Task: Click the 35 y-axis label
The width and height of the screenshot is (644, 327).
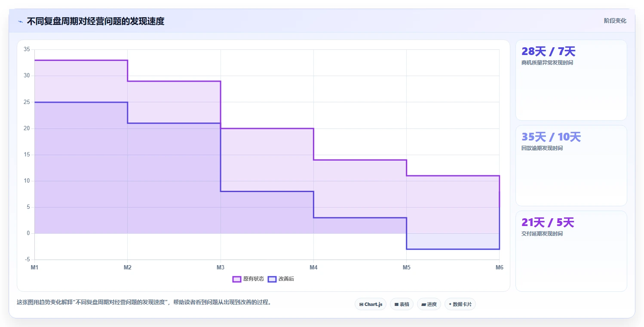Action: coord(27,49)
